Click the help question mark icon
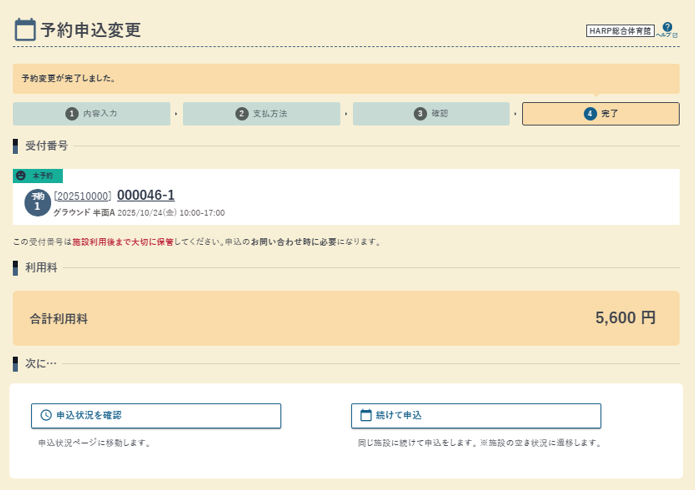695x490 pixels. (667, 27)
